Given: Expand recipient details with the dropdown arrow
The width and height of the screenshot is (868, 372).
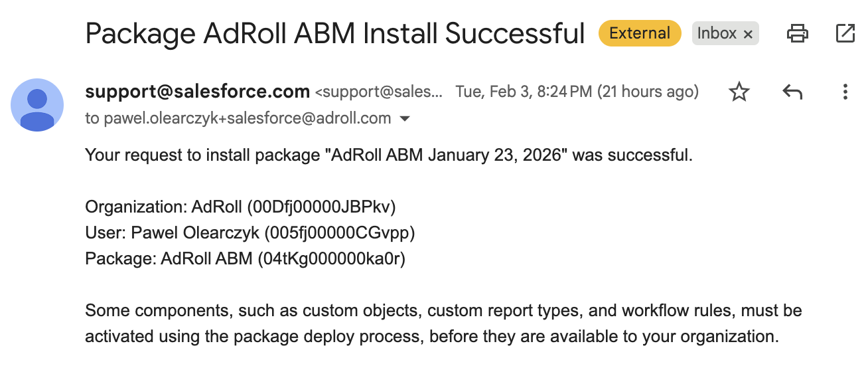Looking at the screenshot, I should (x=404, y=119).
